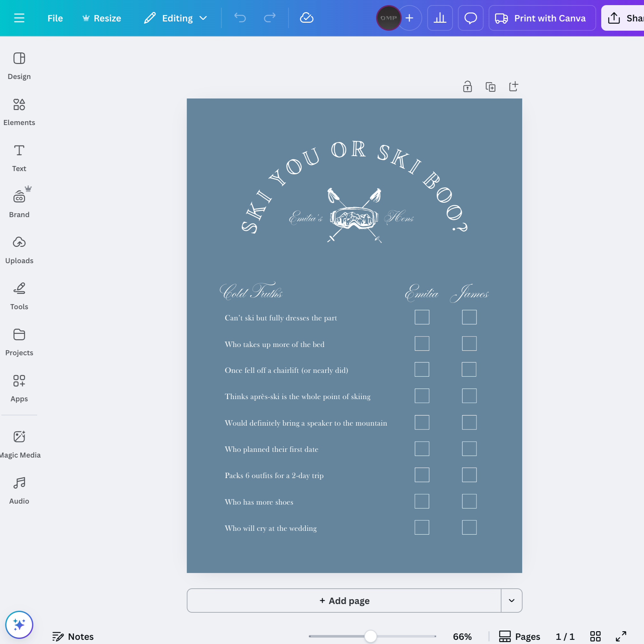The image size is (644, 644).
Task: Check Emilia box for more shoes question
Action: pyautogui.click(x=422, y=501)
